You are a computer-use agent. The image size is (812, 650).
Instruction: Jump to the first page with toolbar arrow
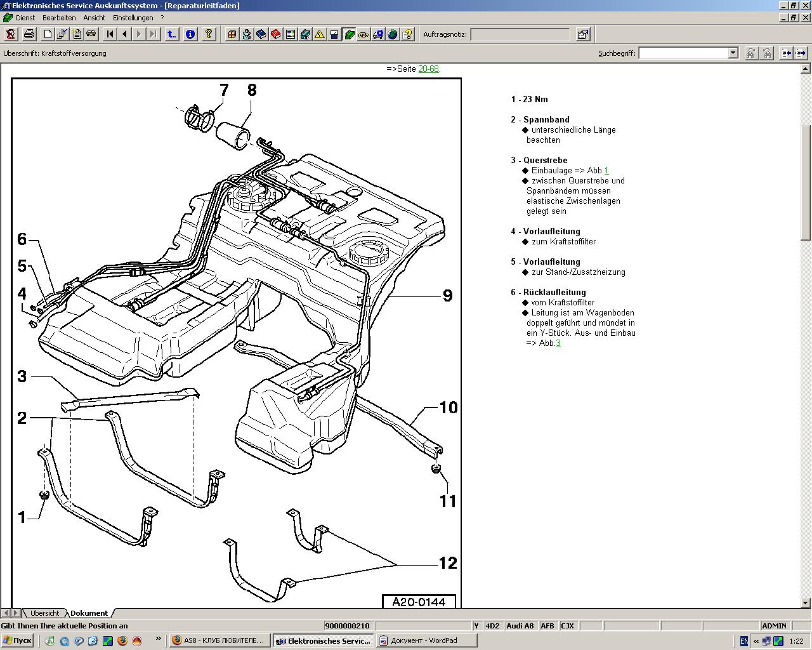tap(110, 34)
